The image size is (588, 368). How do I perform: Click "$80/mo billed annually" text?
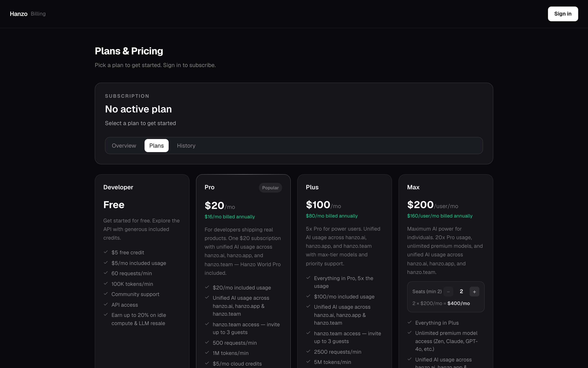click(332, 216)
